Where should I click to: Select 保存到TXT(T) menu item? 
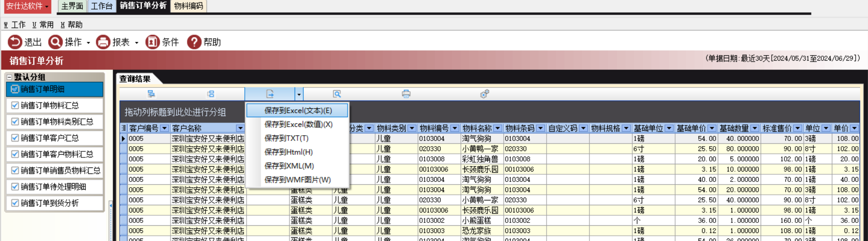pyautogui.click(x=297, y=138)
